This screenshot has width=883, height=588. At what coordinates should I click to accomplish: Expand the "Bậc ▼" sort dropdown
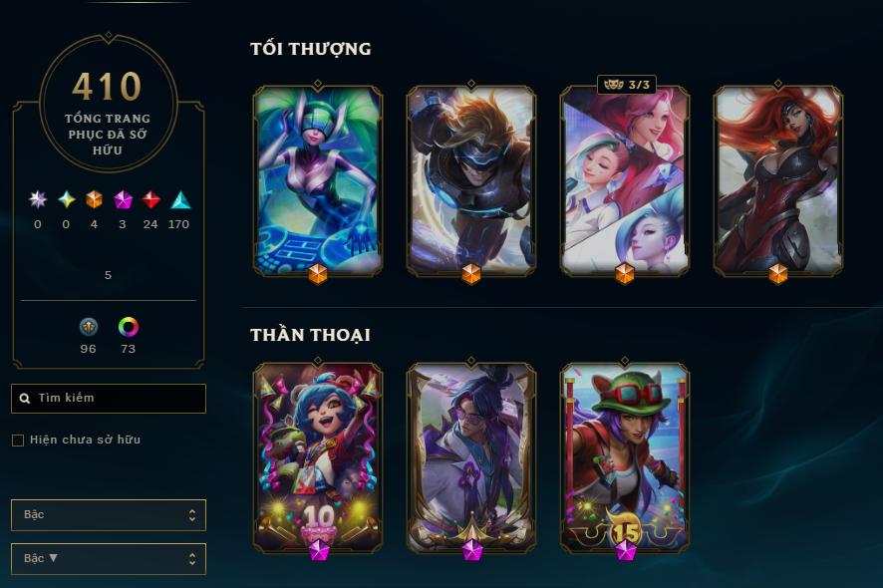(109, 559)
